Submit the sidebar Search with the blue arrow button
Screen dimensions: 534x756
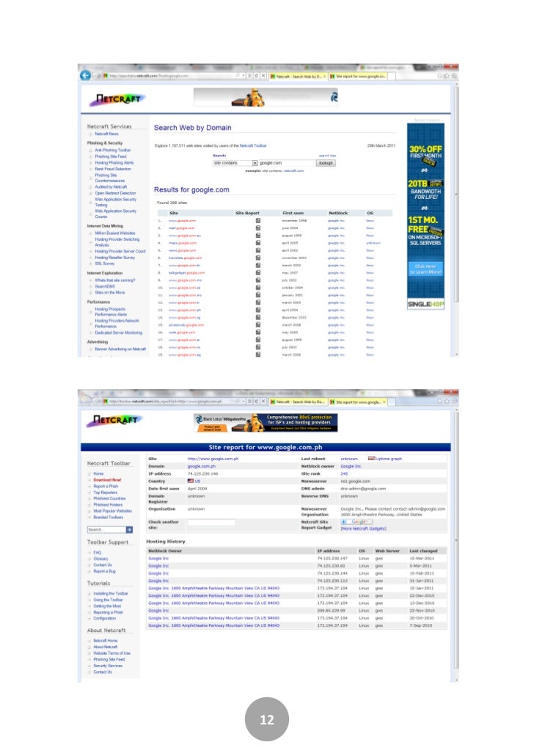(x=129, y=529)
